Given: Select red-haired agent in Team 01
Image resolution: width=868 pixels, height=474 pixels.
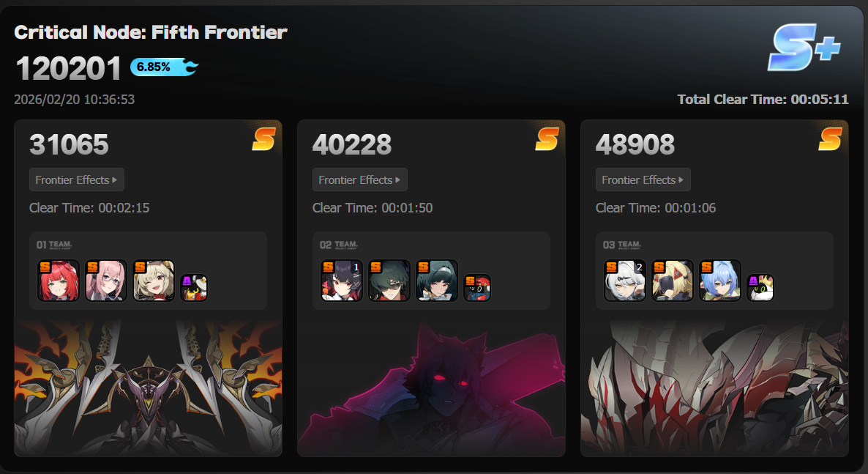Looking at the screenshot, I should [58, 281].
